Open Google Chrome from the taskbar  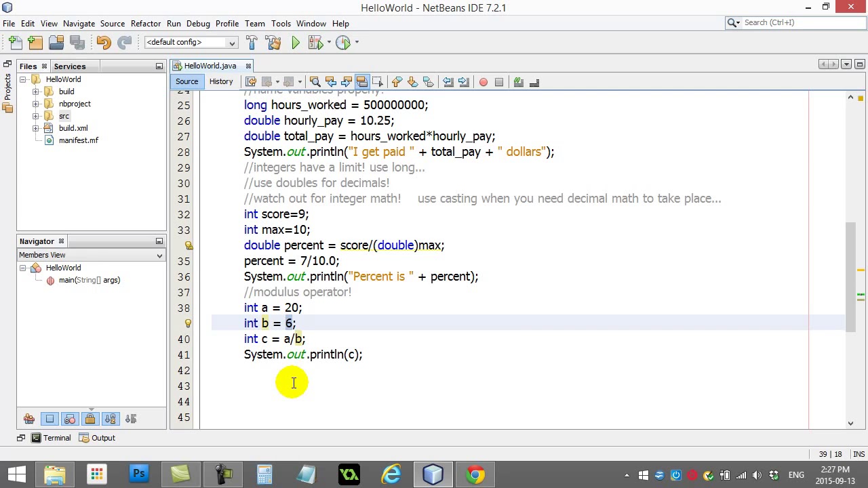click(x=475, y=474)
